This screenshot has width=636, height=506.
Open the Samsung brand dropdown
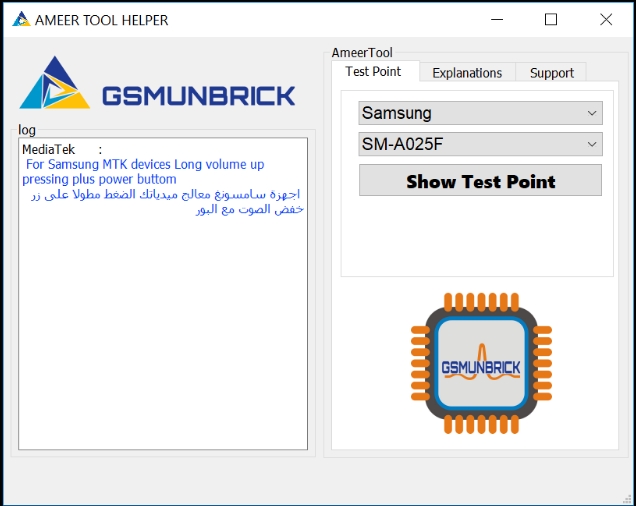click(480, 113)
